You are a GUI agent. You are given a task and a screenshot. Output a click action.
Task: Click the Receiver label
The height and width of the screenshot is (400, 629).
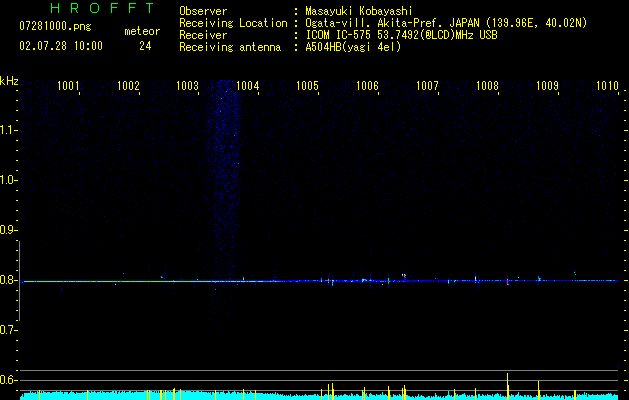coord(203,35)
